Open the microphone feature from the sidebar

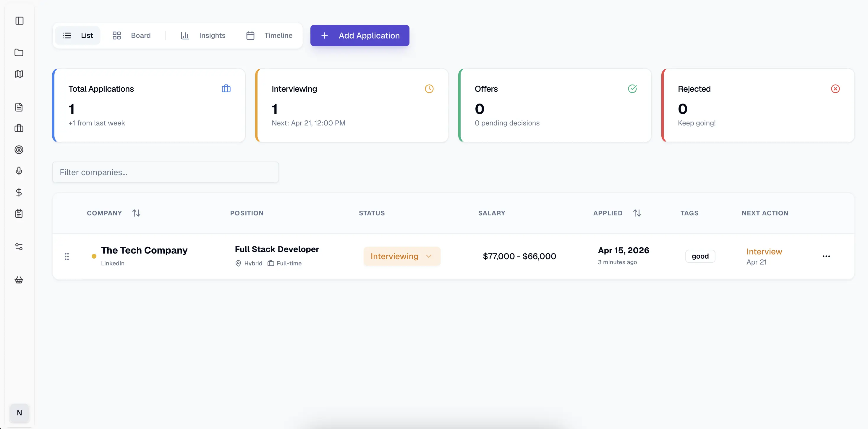[x=19, y=171]
